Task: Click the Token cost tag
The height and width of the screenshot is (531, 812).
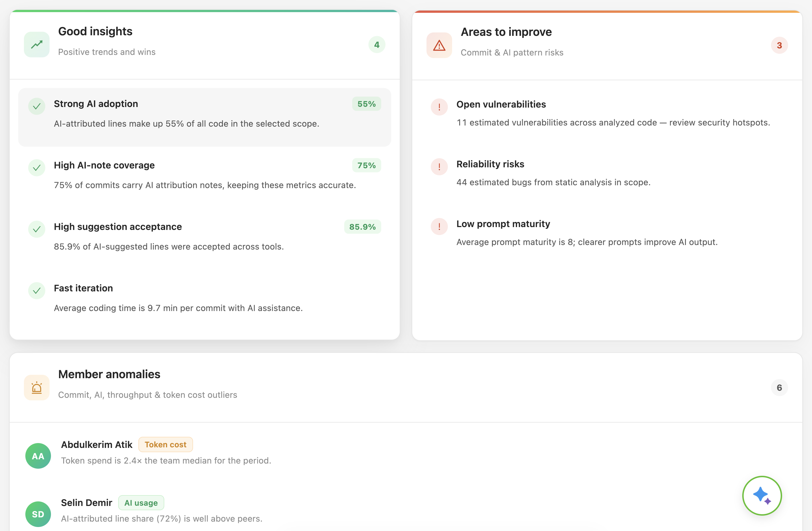Action: pos(165,445)
